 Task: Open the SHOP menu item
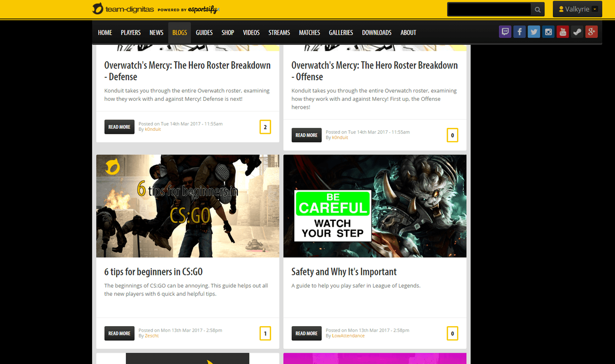228,32
